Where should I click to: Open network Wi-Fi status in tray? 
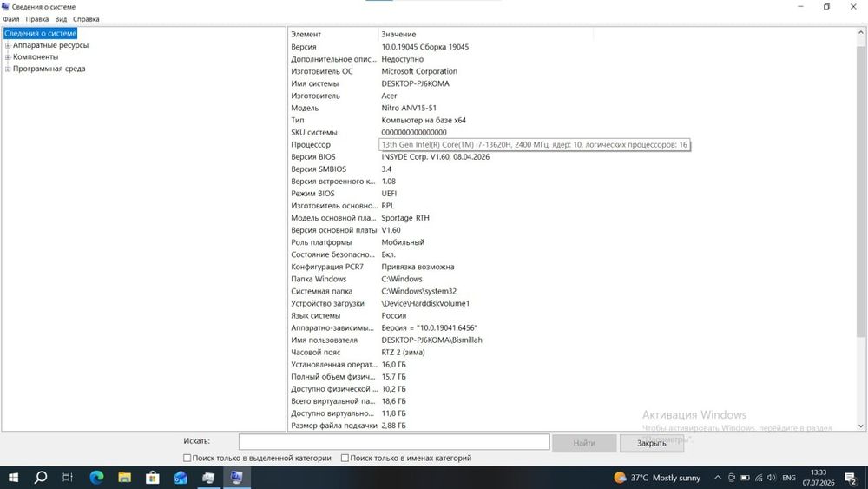(x=759, y=478)
